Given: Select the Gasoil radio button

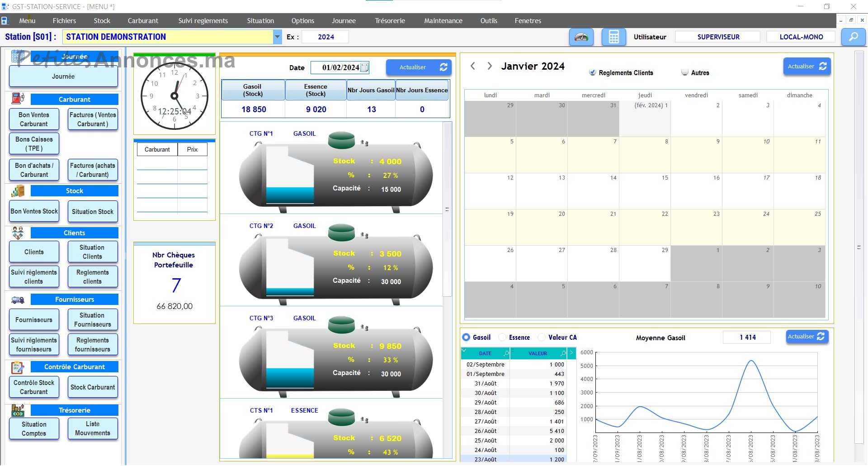Looking at the screenshot, I should coord(466,338).
